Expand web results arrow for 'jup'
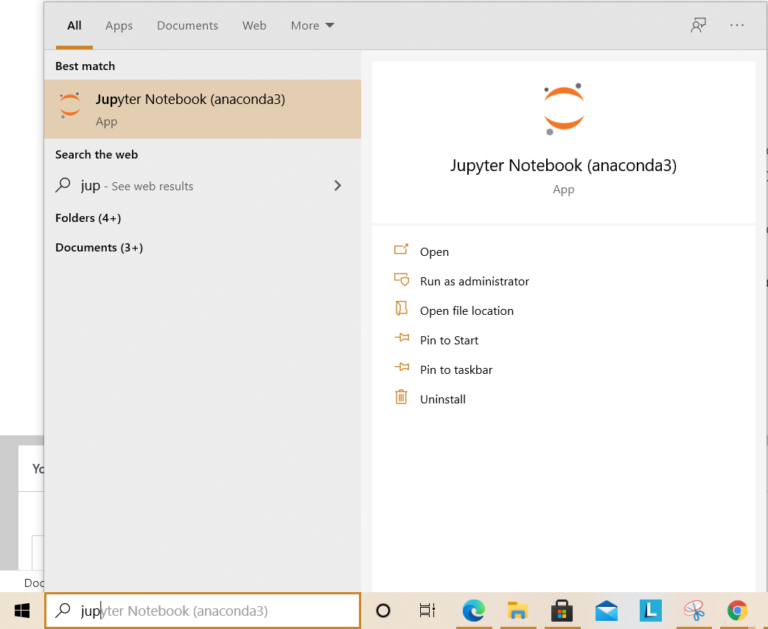The height and width of the screenshot is (629, 768). 337,185
